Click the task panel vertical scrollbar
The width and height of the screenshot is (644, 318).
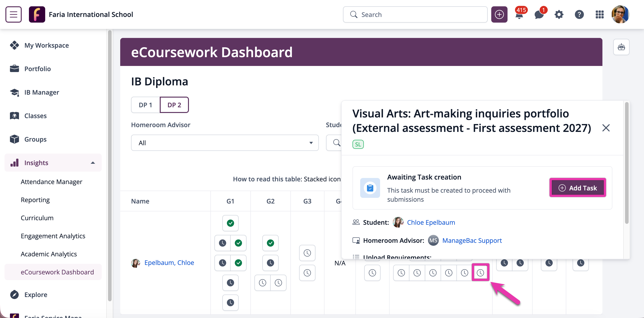point(627,163)
